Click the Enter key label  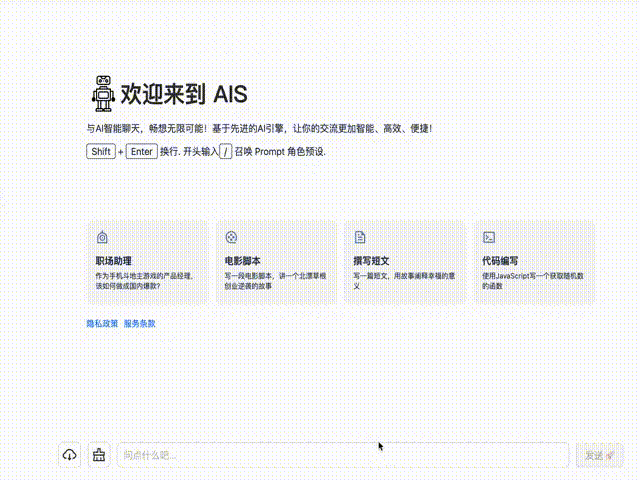coord(142,151)
